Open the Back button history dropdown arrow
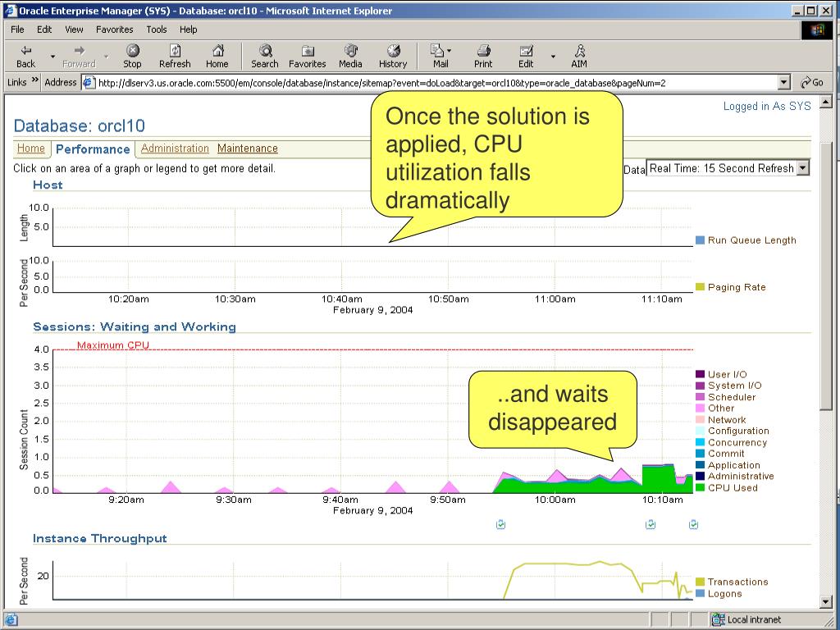 click(52, 57)
